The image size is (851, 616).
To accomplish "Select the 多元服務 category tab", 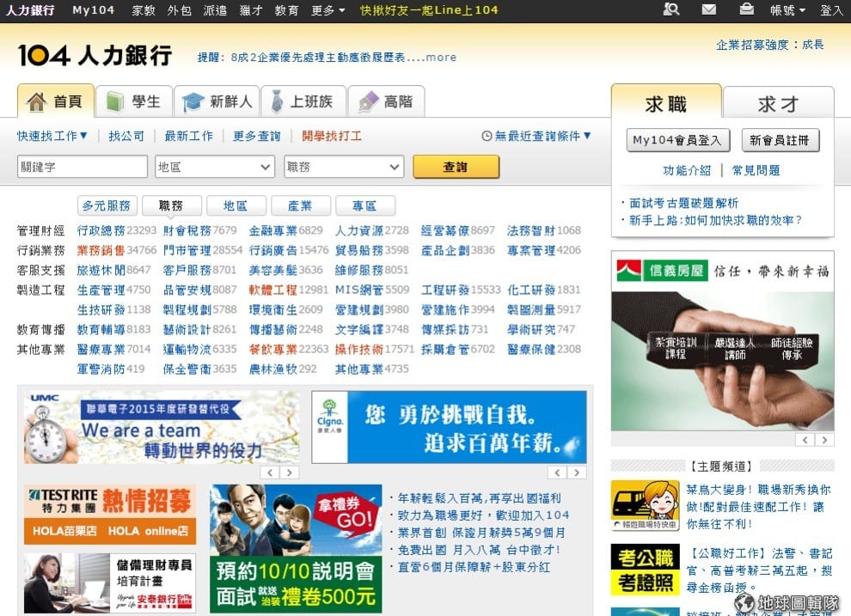I will pos(107,205).
